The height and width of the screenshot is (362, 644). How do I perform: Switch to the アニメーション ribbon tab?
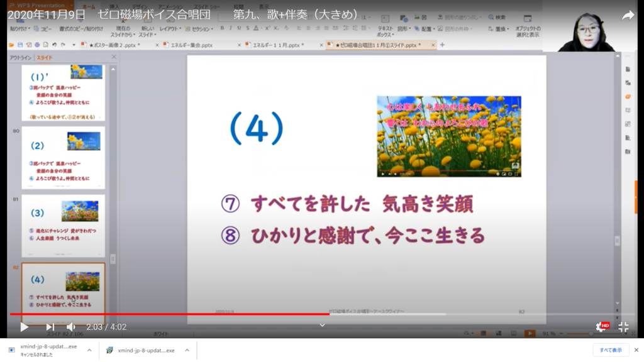coord(170,6)
